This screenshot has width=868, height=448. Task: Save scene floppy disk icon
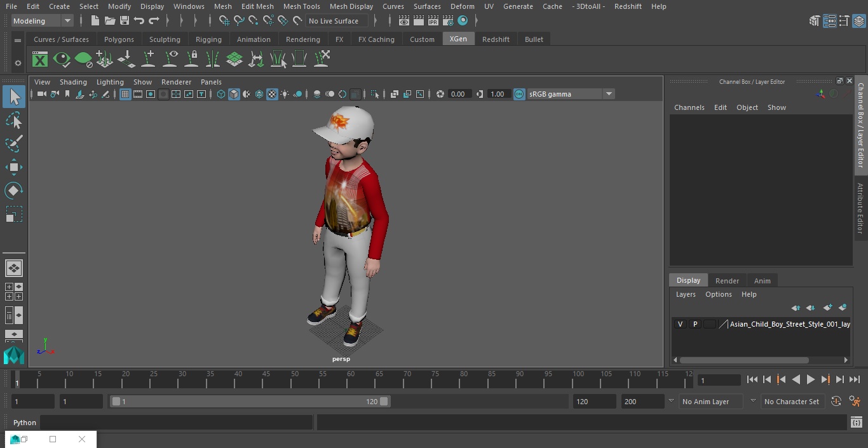coord(125,21)
